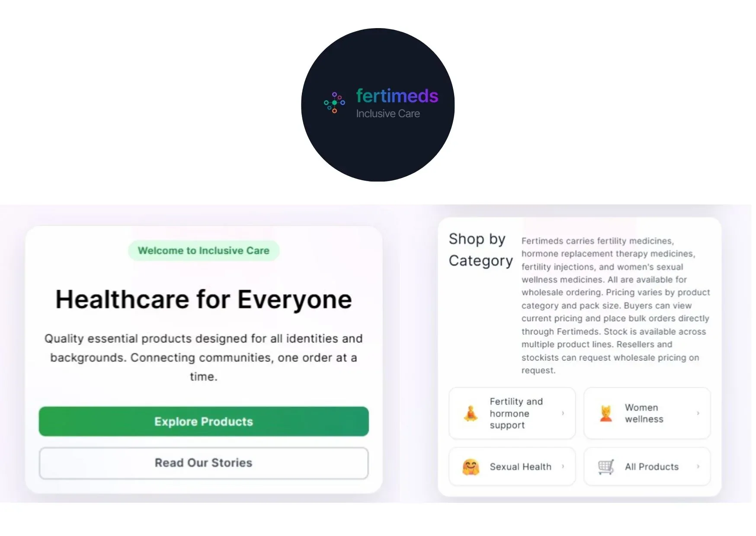
Task: Click the All Products shopping cart icon
Action: (x=606, y=467)
